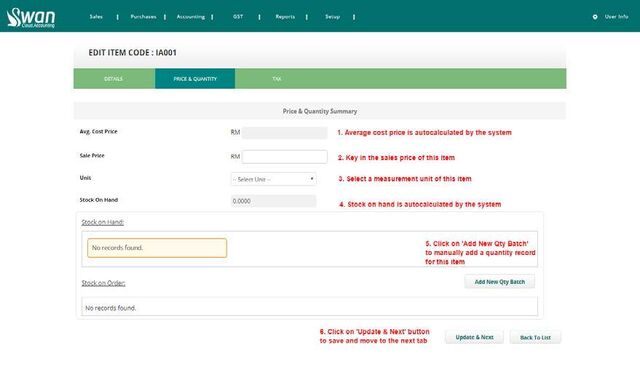This screenshot has width=640, height=378.
Task: Click the Avg. Cost Price field
Action: [284, 133]
